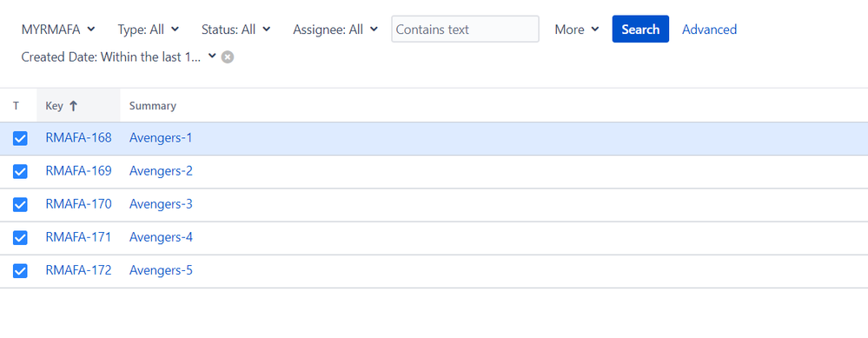Image resolution: width=868 pixels, height=338 pixels.
Task: Uncheck the RMAFA-168 checkbox
Action: pyautogui.click(x=20, y=138)
